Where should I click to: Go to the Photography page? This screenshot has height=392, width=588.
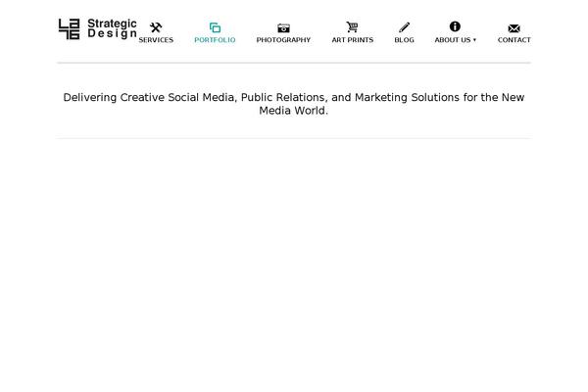(283, 40)
